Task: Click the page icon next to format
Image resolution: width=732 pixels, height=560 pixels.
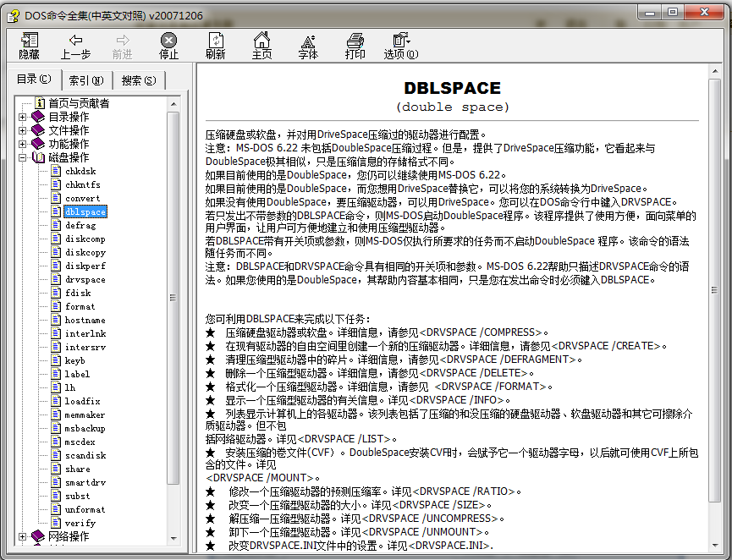Action: [x=56, y=306]
